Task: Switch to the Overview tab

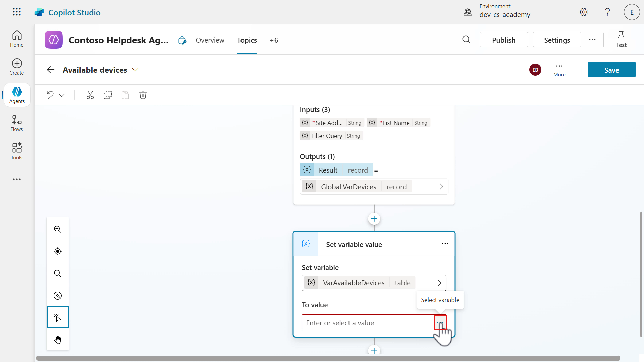Action: coord(210,40)
